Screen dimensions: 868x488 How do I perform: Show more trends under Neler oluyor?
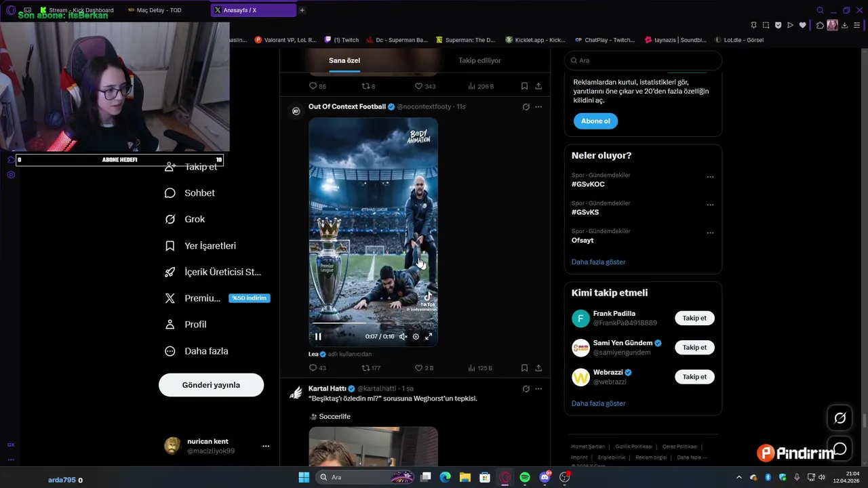[x=598, y=262]
